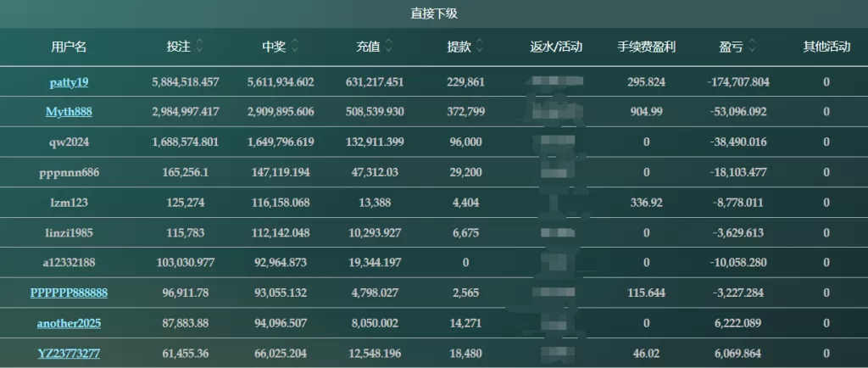Click the 手续费盈利 column header
This screenshot has height=368, width=868.
(647, 47)
